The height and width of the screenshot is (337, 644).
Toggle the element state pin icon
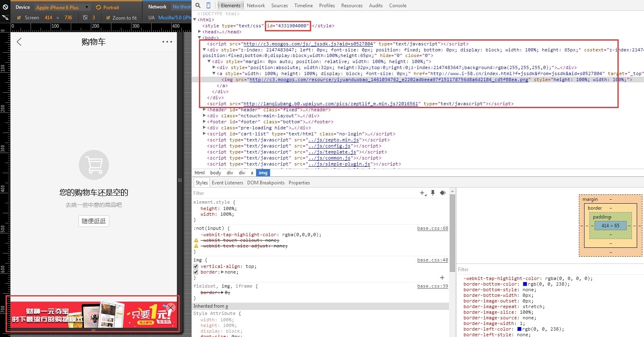point(433,193)
